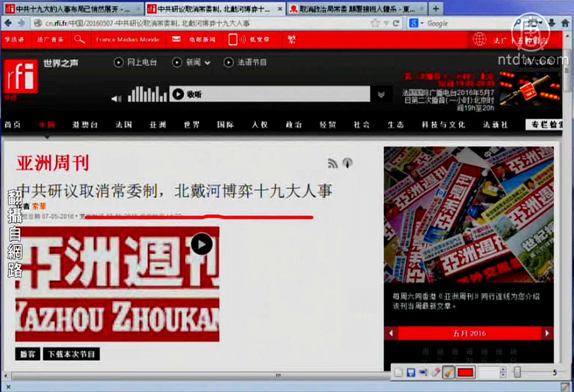574x392 pixels.
Task: Open the red color swatch picker
Action: [x=465, y=373]
